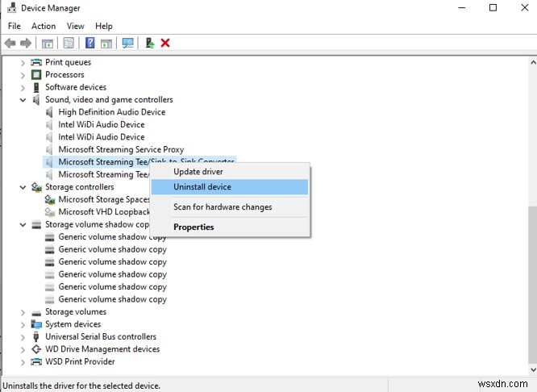537x392 pixels.
Task: Collapse Storage volume shadow copies node
Action: tap(23, 225)
